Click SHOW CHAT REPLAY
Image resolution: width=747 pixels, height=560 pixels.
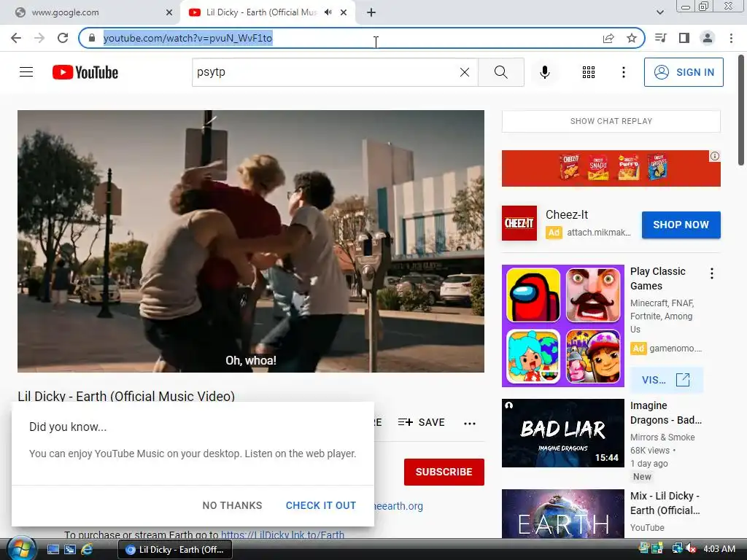click(611, 121)
